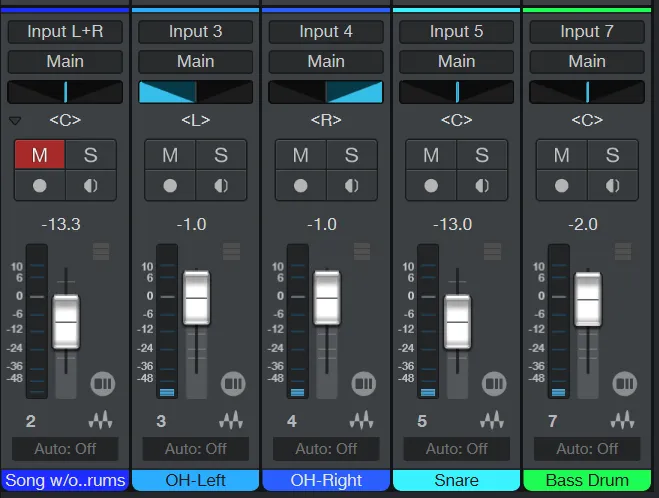Solo the Snare channel
The height and width of the screenshot is (498, 659).
point(482,155)
